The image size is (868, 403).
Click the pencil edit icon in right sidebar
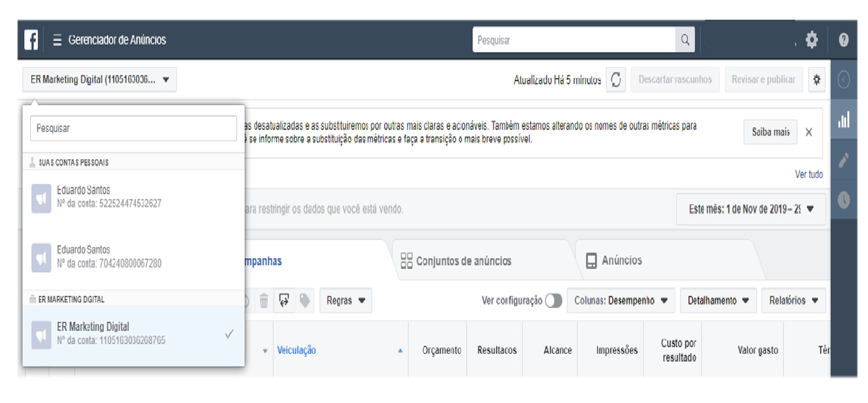(844, 160)
